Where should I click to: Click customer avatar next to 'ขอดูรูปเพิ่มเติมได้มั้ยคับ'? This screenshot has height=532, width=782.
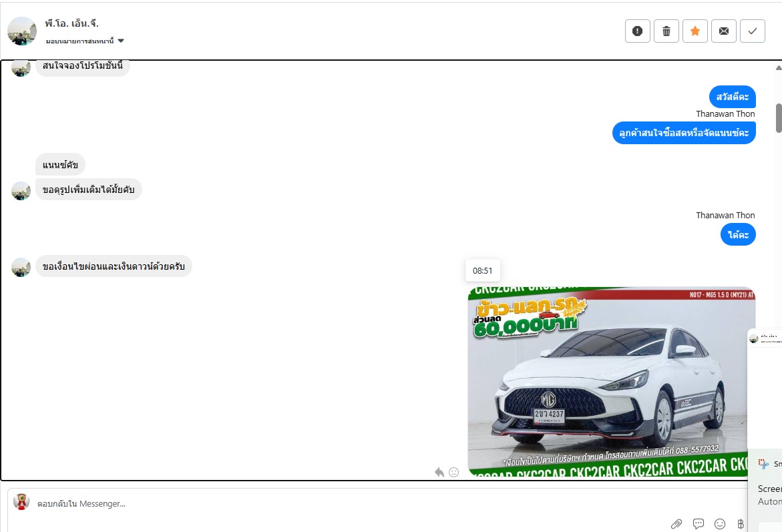[x=21, y=191]
